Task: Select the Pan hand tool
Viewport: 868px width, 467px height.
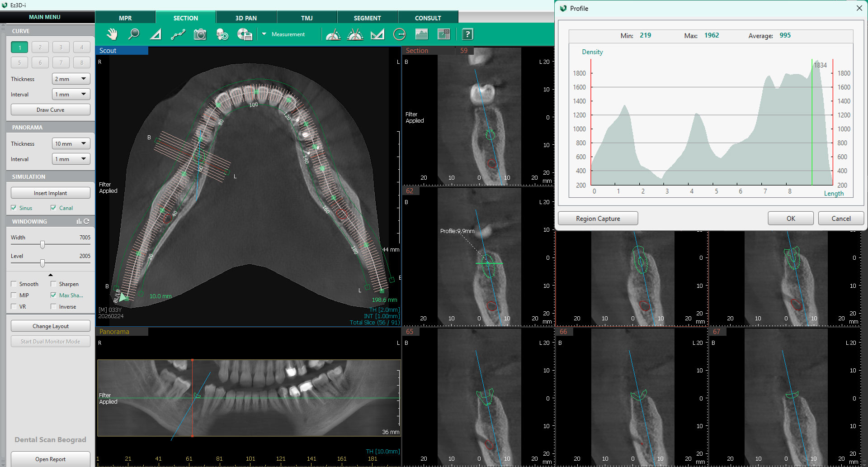Action: [112, 34]
